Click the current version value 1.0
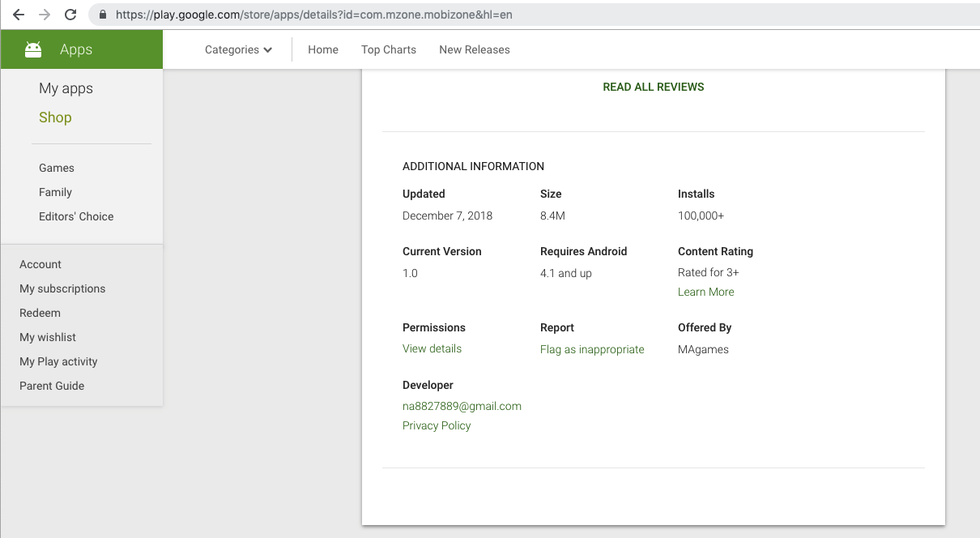The height and width of the screenshot is (538, 980). point(410,273)
